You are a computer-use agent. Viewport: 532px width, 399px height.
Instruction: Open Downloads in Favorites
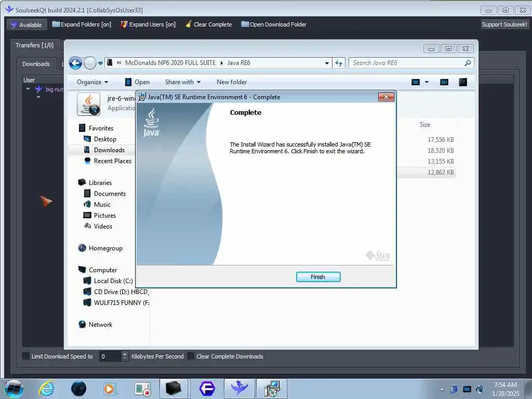pos(109,150)
